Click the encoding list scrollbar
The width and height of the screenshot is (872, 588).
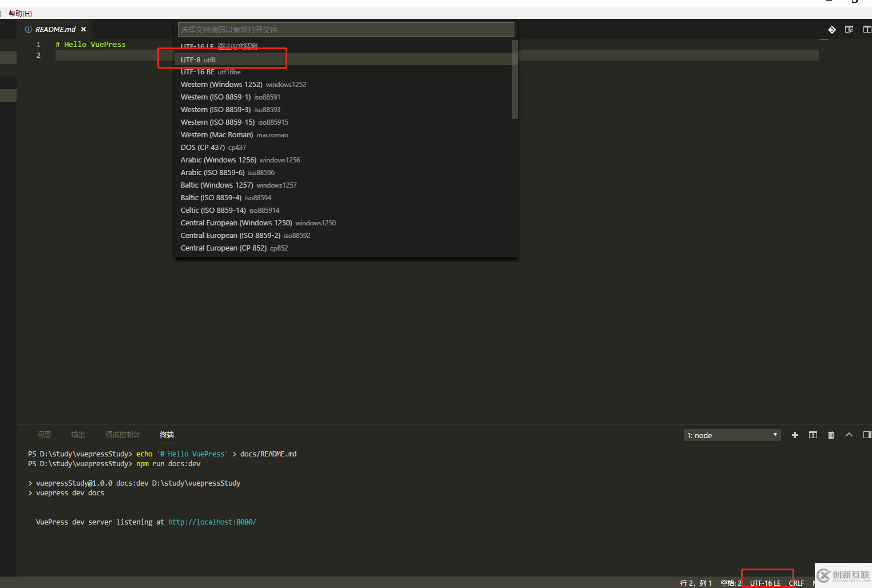click(514, 80)
